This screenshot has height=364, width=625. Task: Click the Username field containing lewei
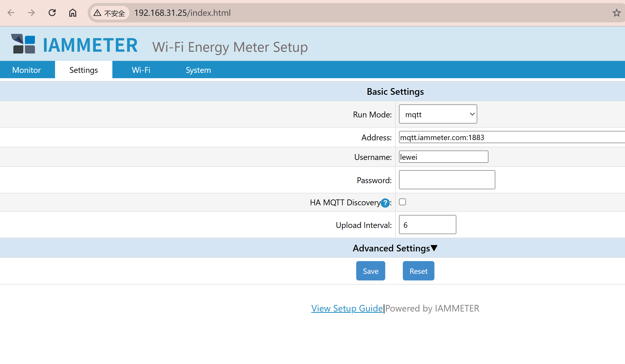(x=444, y=157)
